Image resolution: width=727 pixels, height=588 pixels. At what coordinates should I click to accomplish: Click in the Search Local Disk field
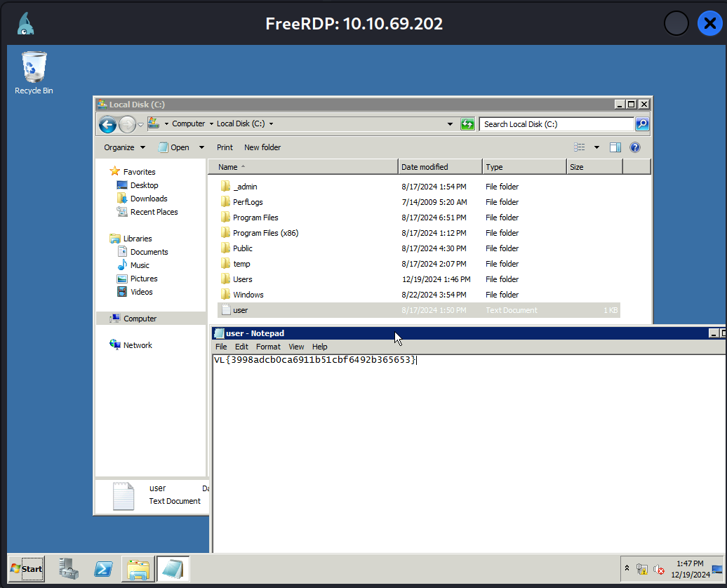pos(556,124)
